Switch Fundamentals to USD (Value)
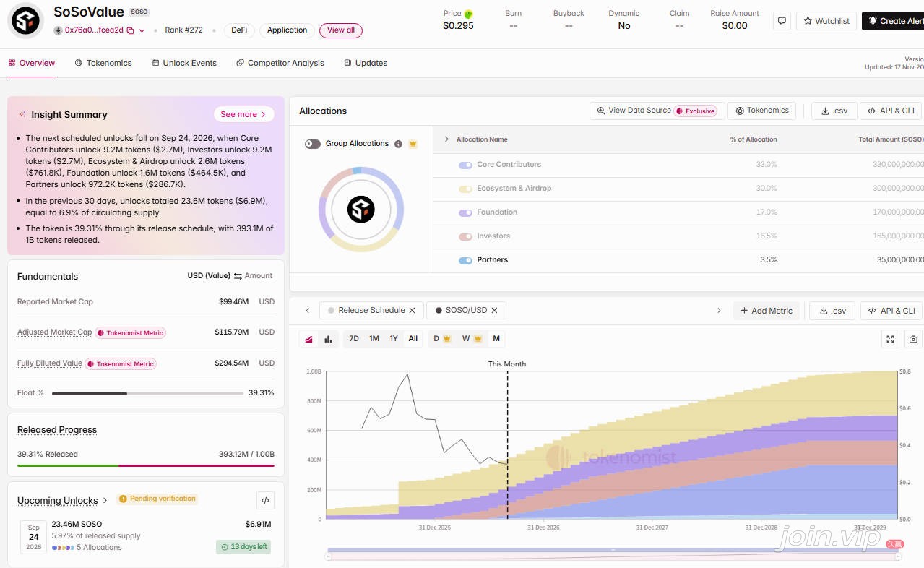 [x=209, y=276]
